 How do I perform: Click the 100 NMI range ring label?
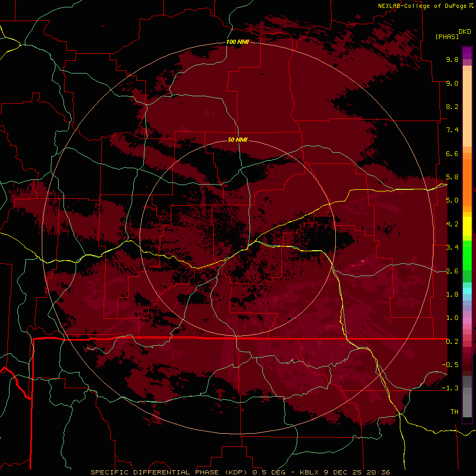point(237,42)
